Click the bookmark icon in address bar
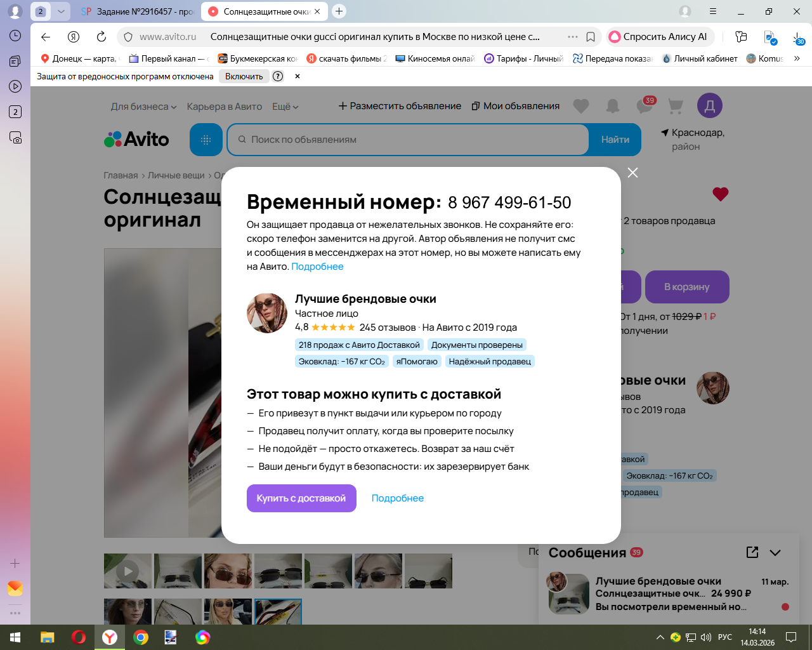This screenshot has height=650, width=812. (591, 37)
